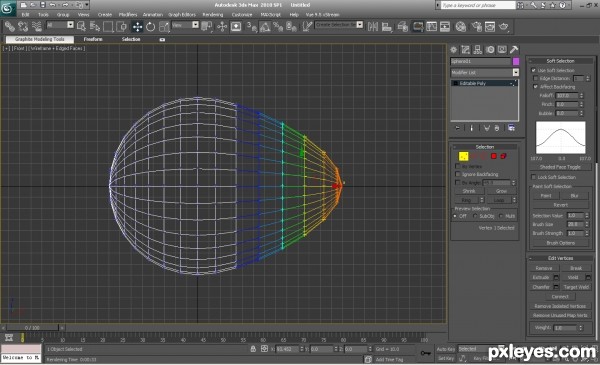Open the Utilities hammer panel tab
The image size is (600, 365).
coord(514,50)
